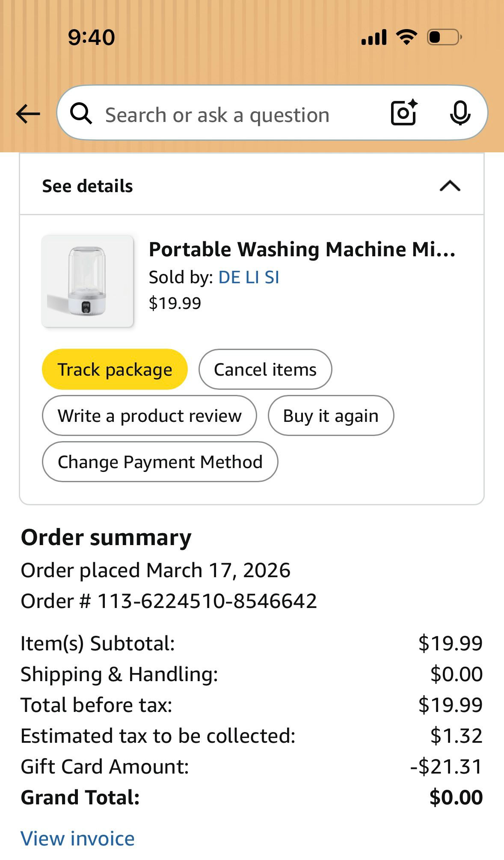Tap the back arrow icon
This screenshot has width=504, height=860.
[x=28, y=114]
